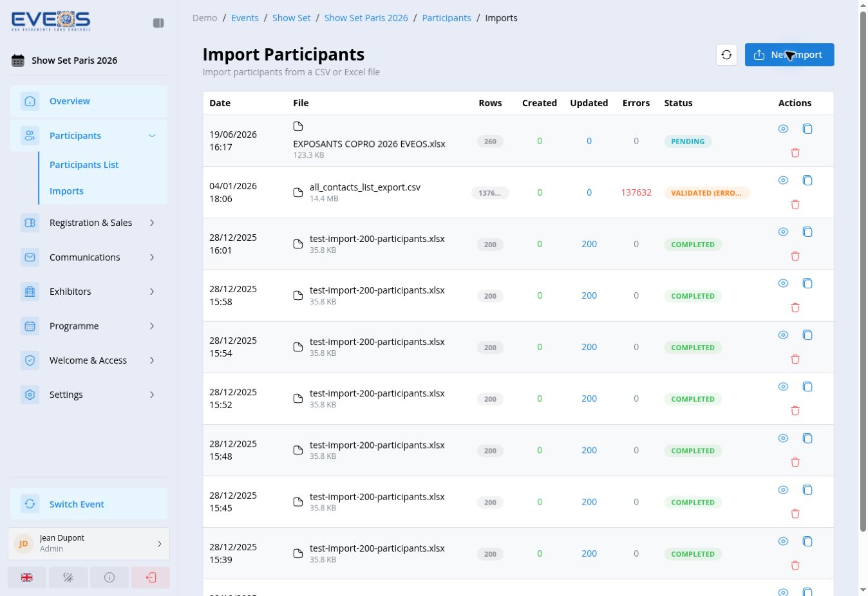Open the info icon in sidebar footer
This screenshot has width=868, height=596.
pyautogui.click(x=109, y=577)
